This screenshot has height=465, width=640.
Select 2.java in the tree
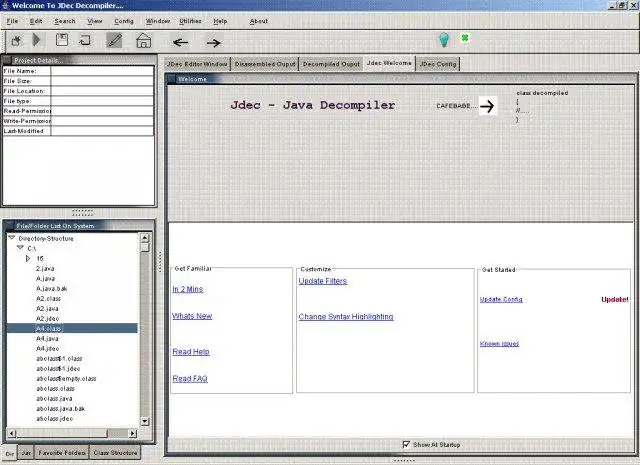point(45,268)
